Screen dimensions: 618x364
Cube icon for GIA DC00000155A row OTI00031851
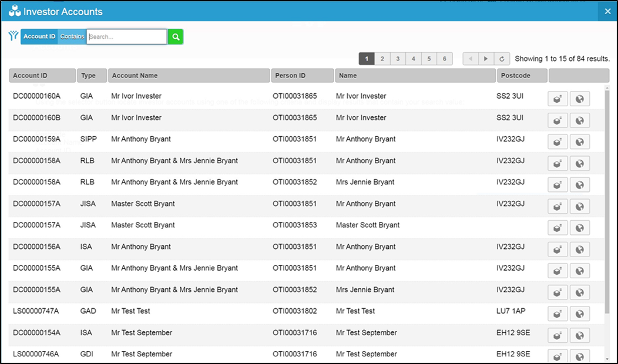557,271
